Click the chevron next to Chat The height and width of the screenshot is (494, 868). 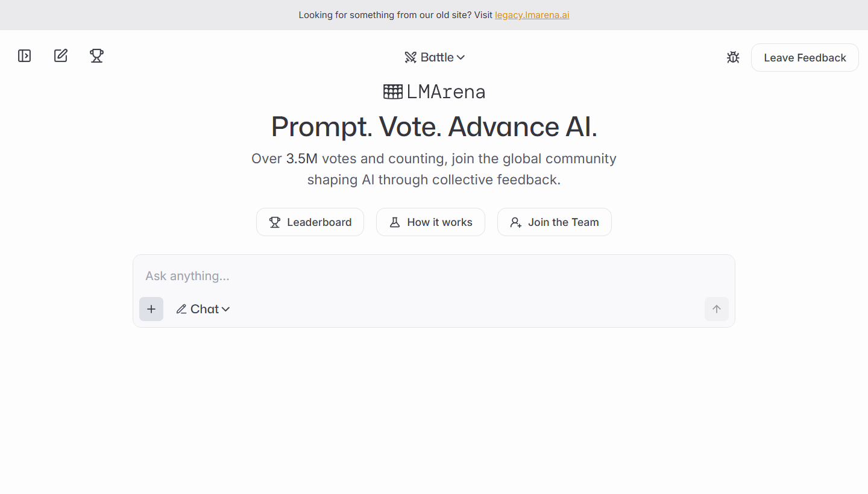pyautogui.click(x=226, y=309)
